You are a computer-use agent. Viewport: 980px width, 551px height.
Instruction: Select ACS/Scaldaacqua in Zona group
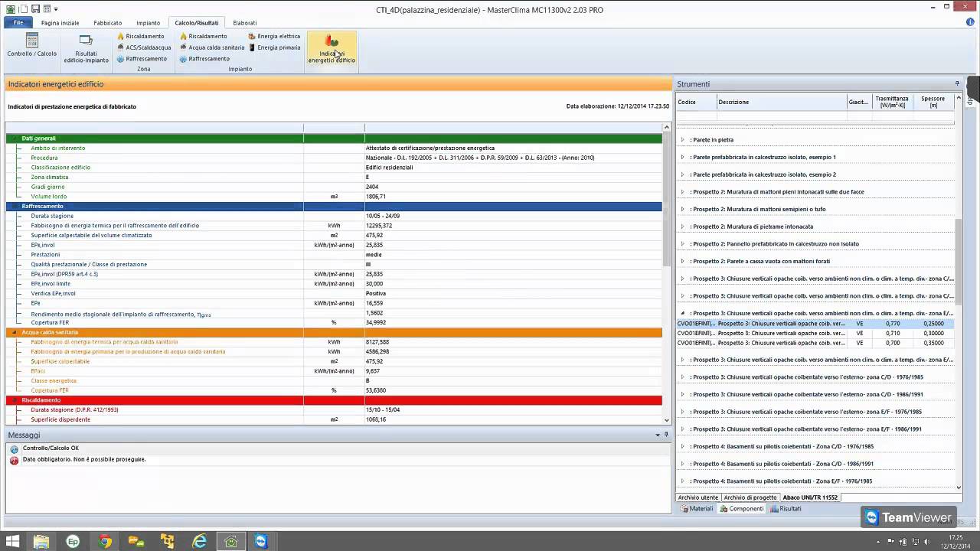pyautogui.click(x=144, y=47)
